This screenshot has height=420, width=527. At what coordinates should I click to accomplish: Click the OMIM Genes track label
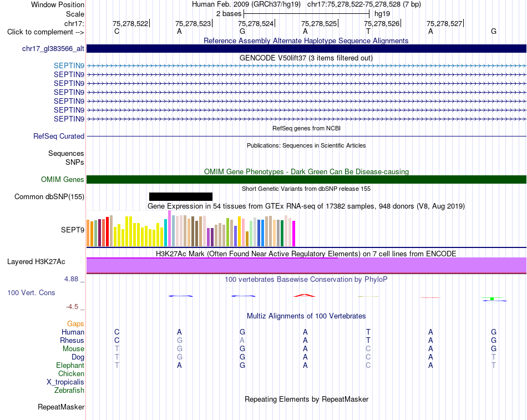coord(63,179)
